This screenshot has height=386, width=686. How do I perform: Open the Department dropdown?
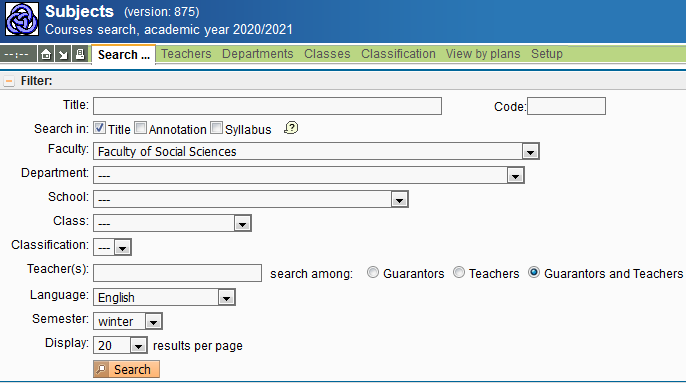point(309,175)
